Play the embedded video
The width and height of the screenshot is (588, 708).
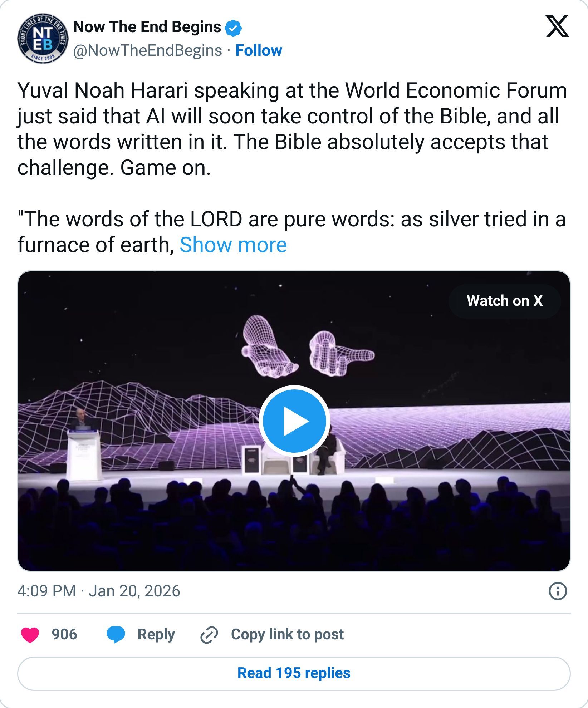294,421
